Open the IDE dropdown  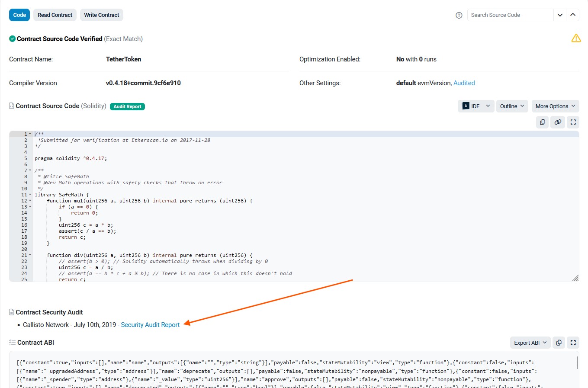pos(476,106)
